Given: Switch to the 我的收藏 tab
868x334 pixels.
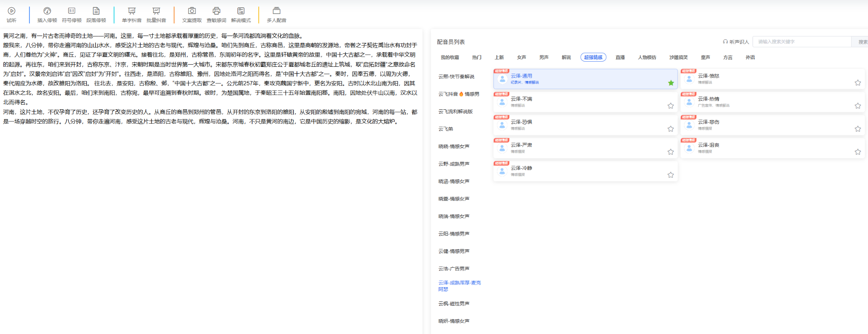Looking at the screenshot, I should [450, 57].
